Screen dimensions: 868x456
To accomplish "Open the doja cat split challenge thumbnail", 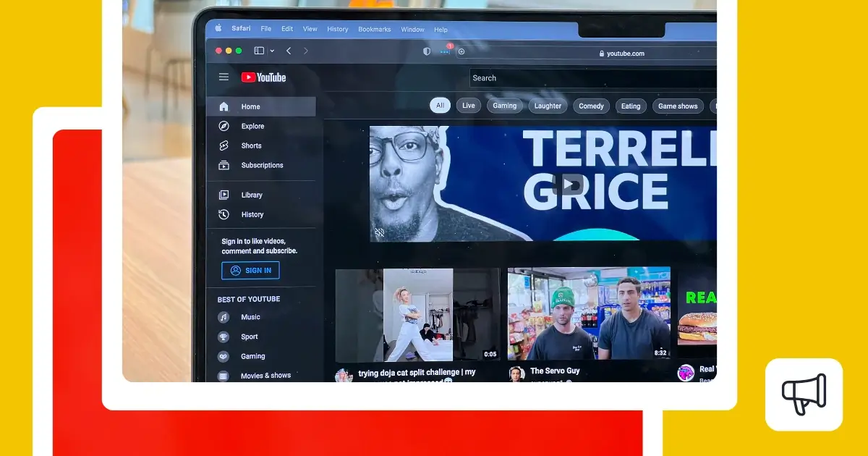I will click(x=418, y=315).
